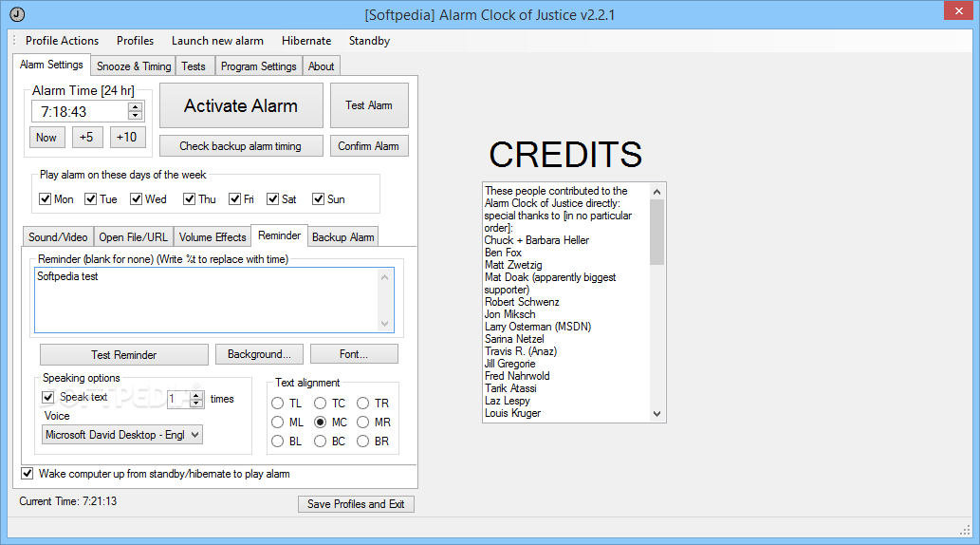
Task: Close the Alarm Clock of Justice window
Action: tap(959, 10)
